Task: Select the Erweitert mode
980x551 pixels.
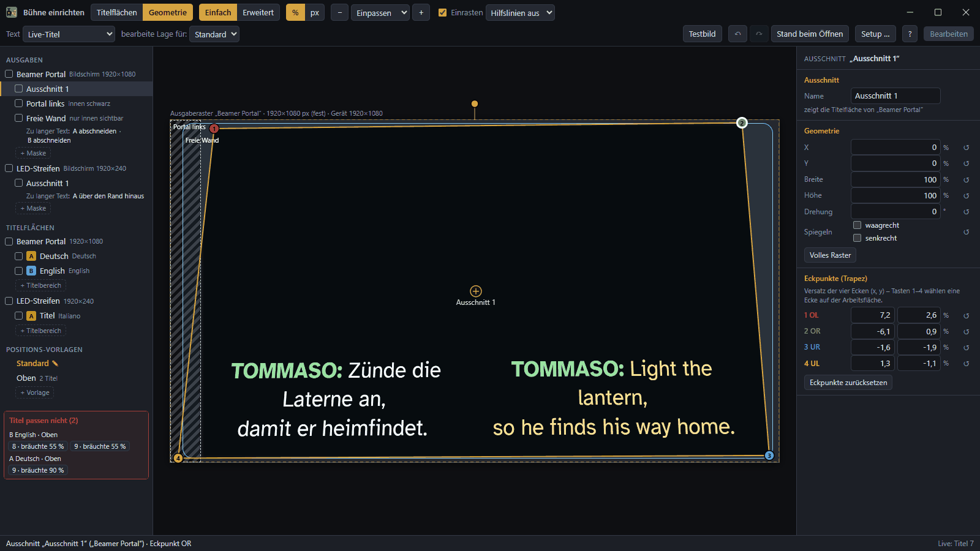Action: 258,13
